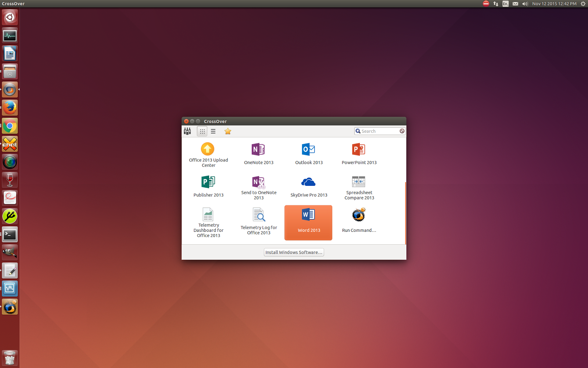The height and width of the screenshot is (368, 588).
Task: Launch Outlook 2013
Action: pyautogui.click(x=309, y=154)
